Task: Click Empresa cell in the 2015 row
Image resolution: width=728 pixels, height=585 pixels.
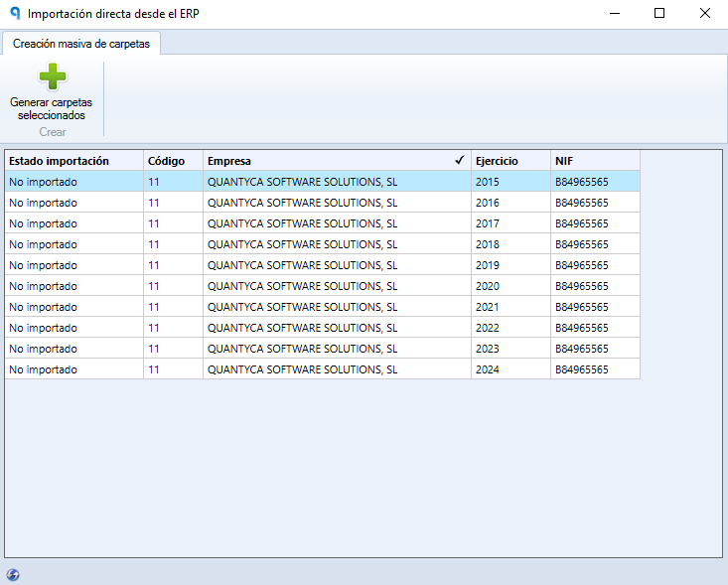Action: pyautogui.click(x=337, y=182)
